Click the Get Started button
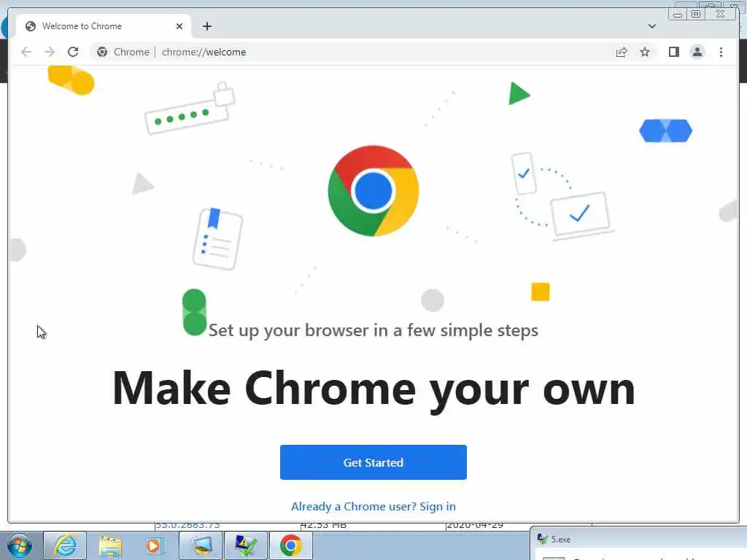This screenshot has height=560, width=747. click(x=373, y=462)
